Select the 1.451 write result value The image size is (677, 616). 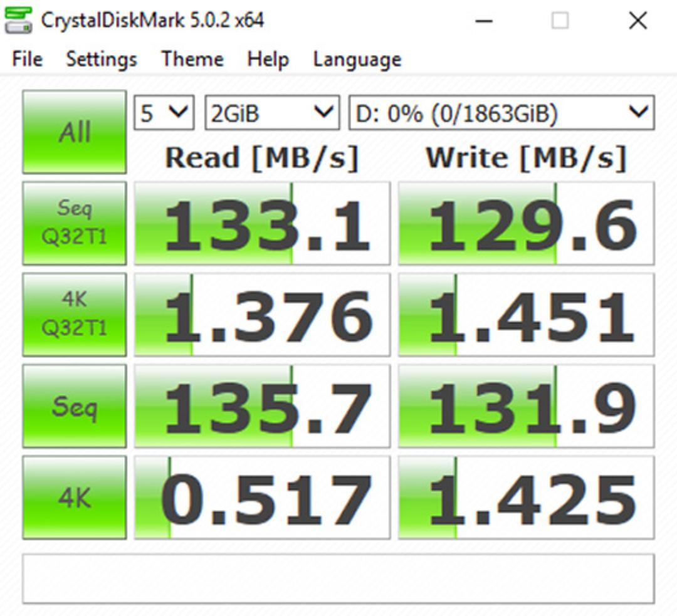pos(527,315)
